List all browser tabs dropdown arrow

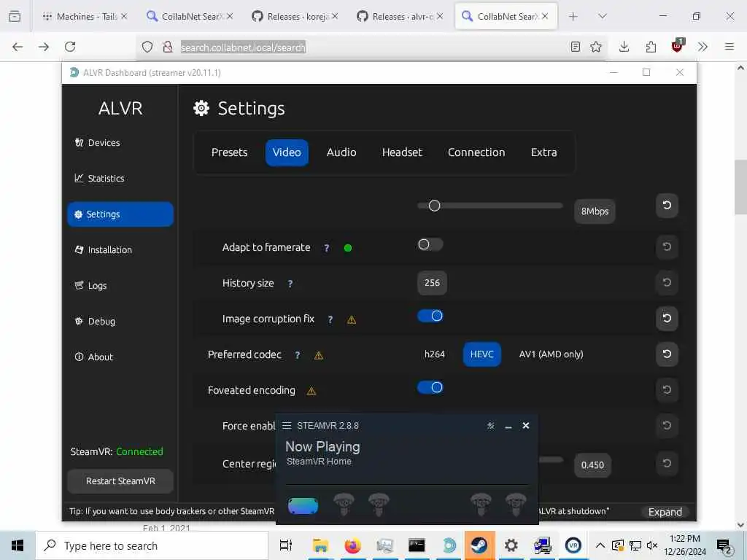(x=602, y=17)
